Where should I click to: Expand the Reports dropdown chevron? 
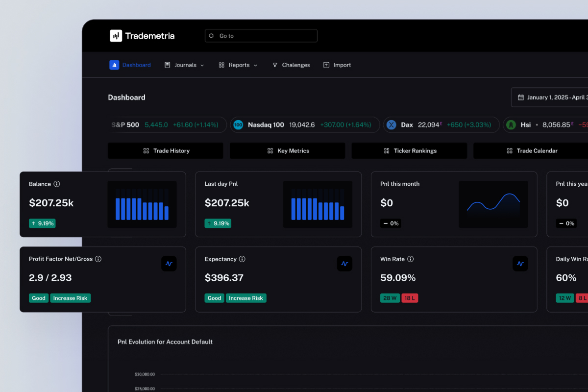(x=255, y=65)
